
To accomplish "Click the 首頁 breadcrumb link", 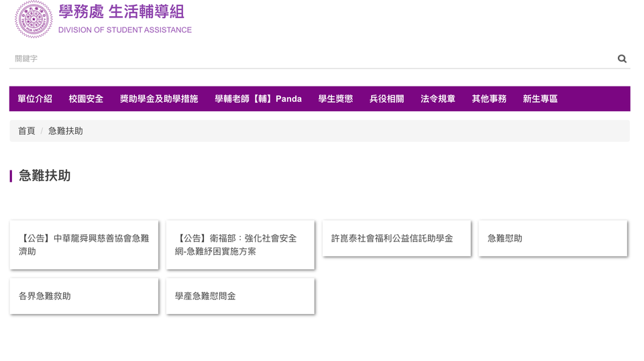I will [x=26, y=131].
